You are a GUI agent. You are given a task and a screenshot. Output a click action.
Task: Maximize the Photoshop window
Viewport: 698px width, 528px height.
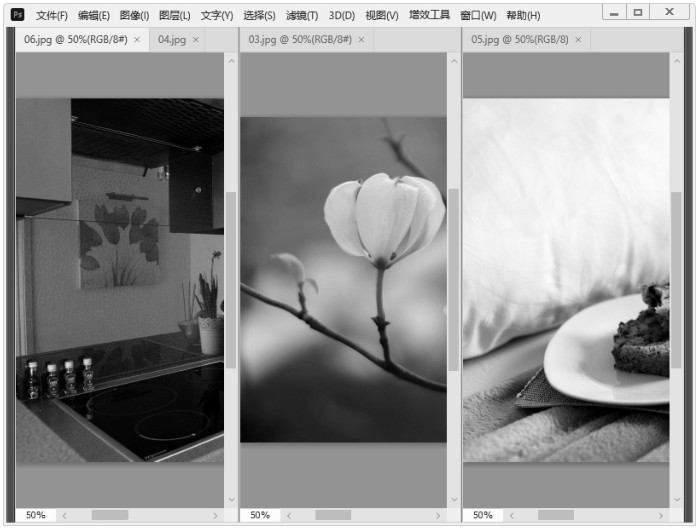[x=638, y=12]
